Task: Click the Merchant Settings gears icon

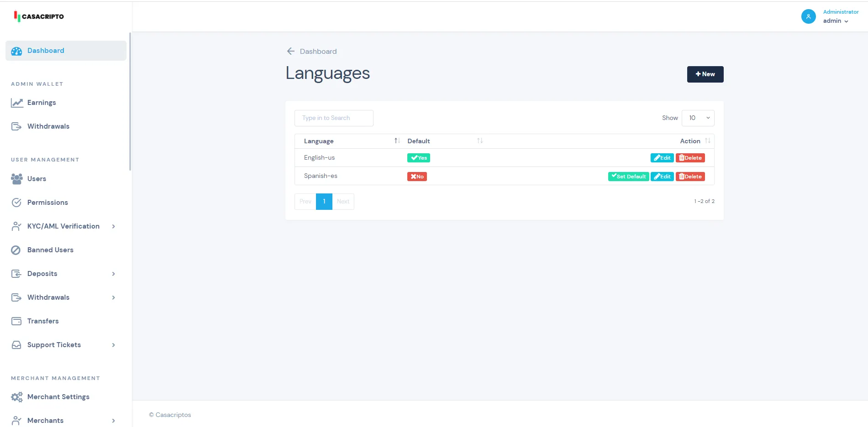Action: pyautogui.click(x=17, y=397)
